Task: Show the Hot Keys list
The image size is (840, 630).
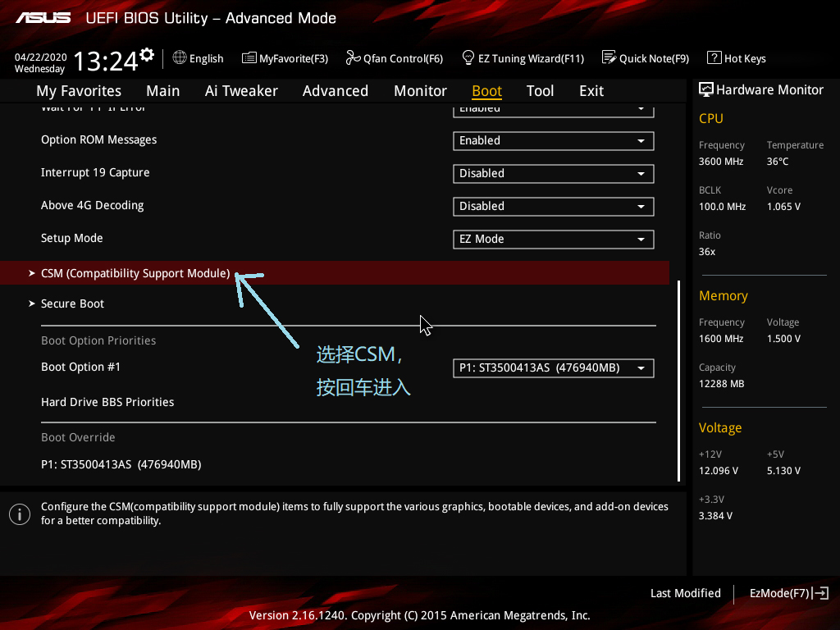Action: click(737, 58)
